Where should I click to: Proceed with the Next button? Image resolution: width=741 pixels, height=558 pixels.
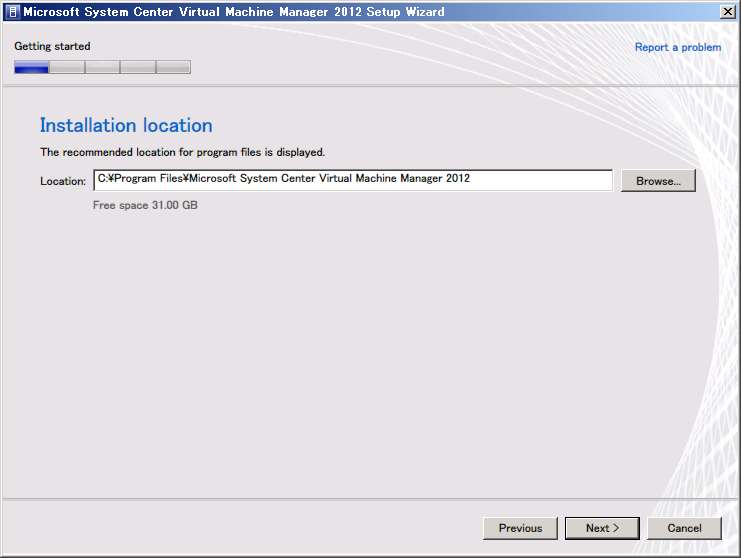(602, 528)
